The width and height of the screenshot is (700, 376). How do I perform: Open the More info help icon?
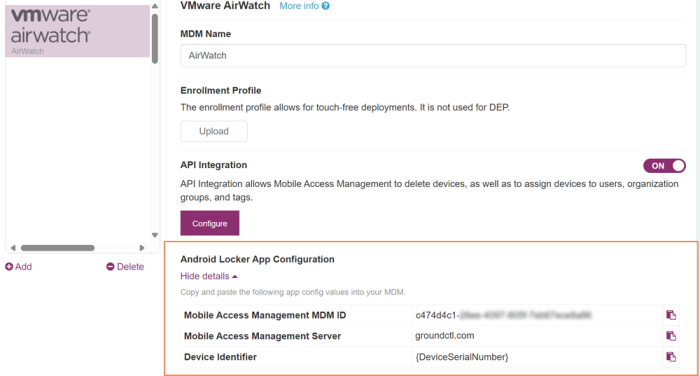click(326, 6)
